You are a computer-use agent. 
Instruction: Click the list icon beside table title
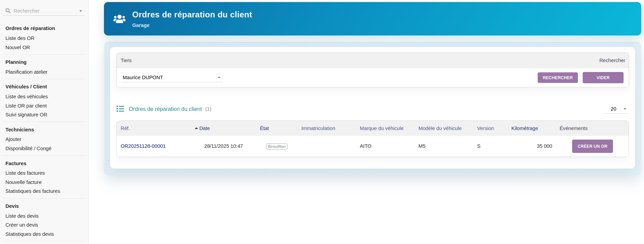pos(120,109)
